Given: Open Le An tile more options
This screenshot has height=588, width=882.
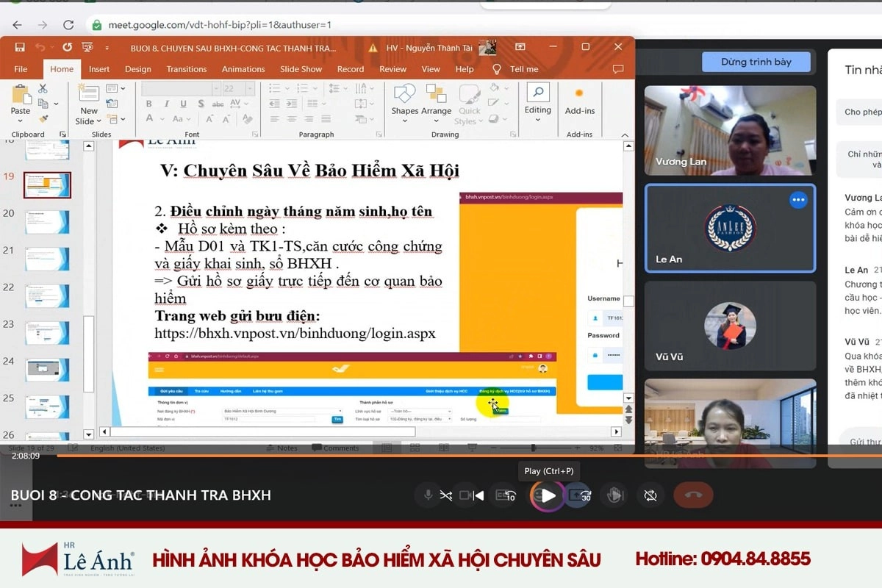Looking at the screenshot, I should click(x=798, y=200).
